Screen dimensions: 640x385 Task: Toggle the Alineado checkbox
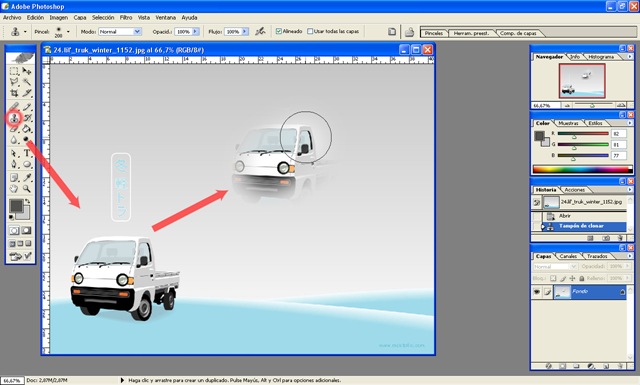(279, 31)
